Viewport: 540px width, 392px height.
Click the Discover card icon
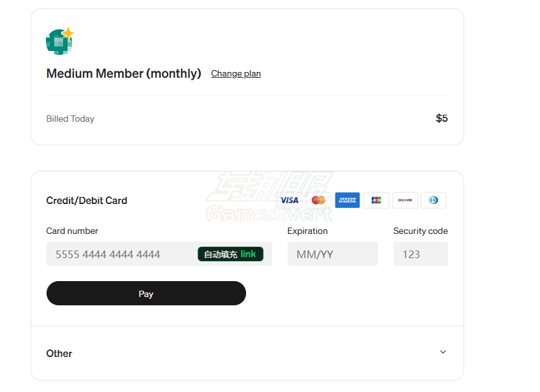click(405, 200)
